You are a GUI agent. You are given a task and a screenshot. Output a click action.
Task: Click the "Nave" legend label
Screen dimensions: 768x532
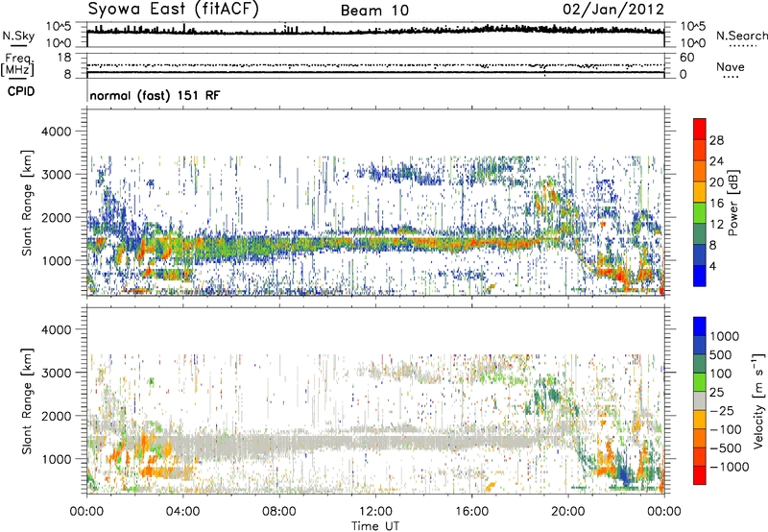coord(731,66)
